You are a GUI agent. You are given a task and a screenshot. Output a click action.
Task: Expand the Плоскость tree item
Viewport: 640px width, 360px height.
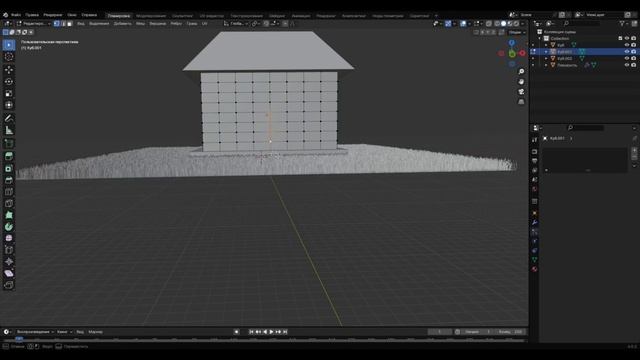tap(546, 65)
